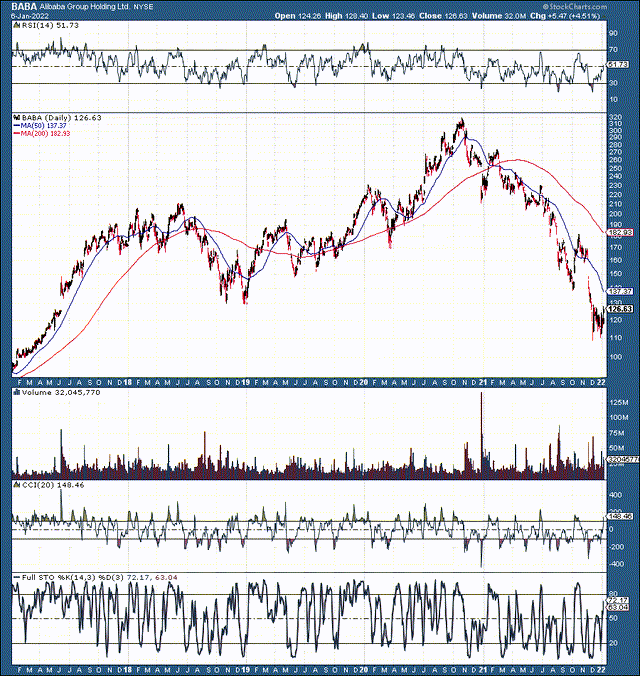Click the Volume 32.0M header value
Image resolution: width=640 pixels, height=676 pixels.
point(499,16)
